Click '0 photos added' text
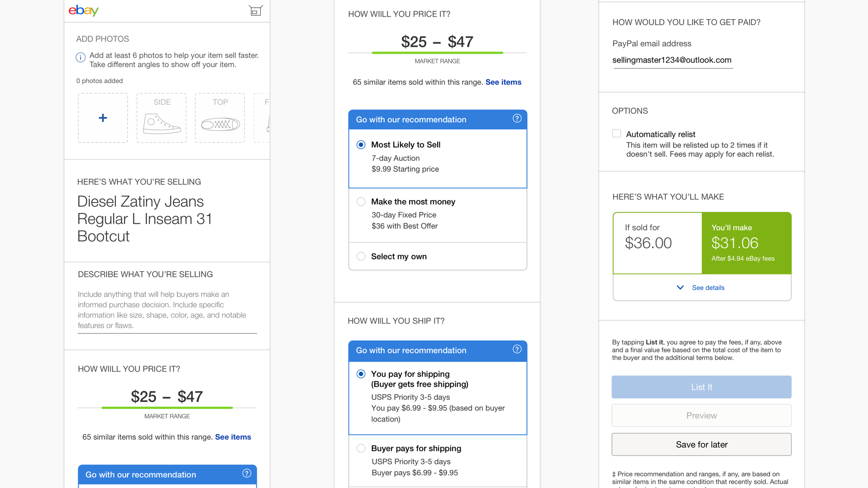 (99, 81)
